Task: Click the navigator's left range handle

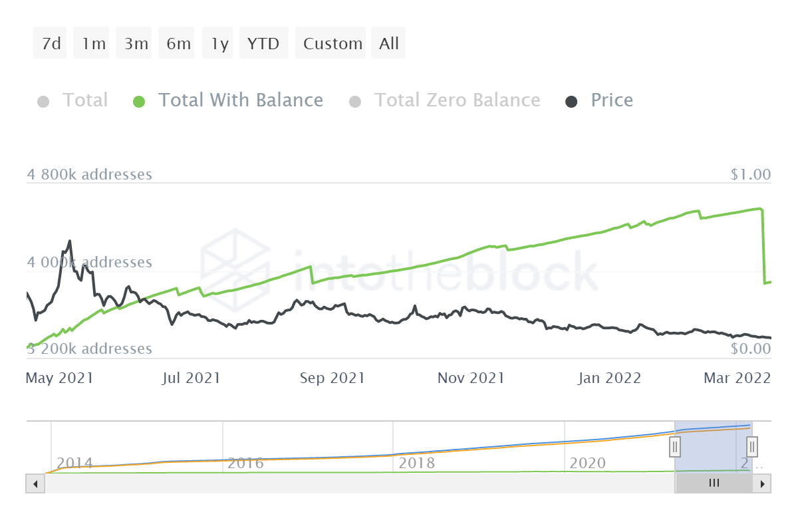Action: (675, 446)
